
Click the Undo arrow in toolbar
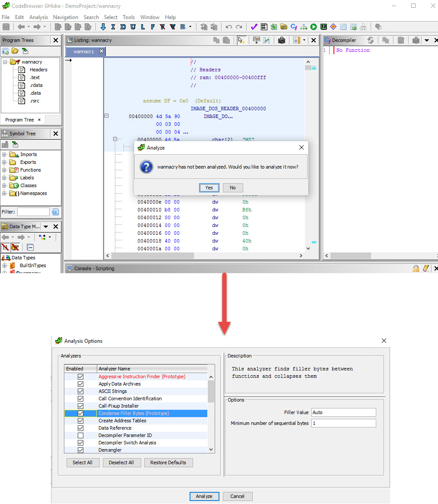tap(229, 27)
